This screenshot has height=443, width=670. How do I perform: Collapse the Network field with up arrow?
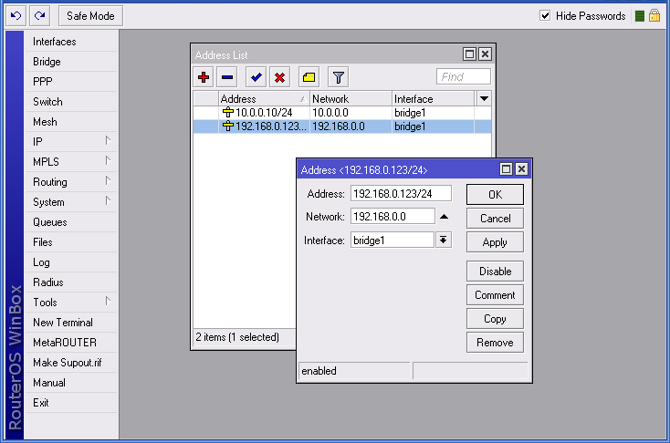[x=444, y=217]
